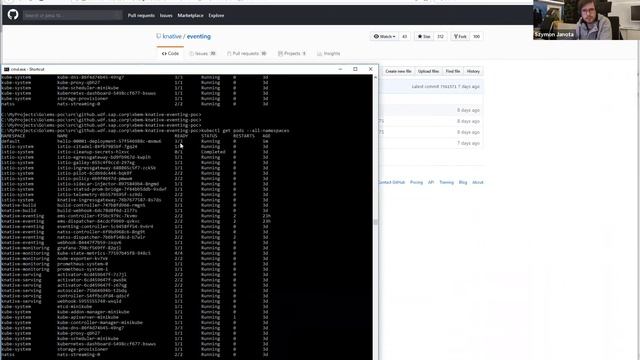Open Pull requests in the GitHub top navigation

click(141, 16)
